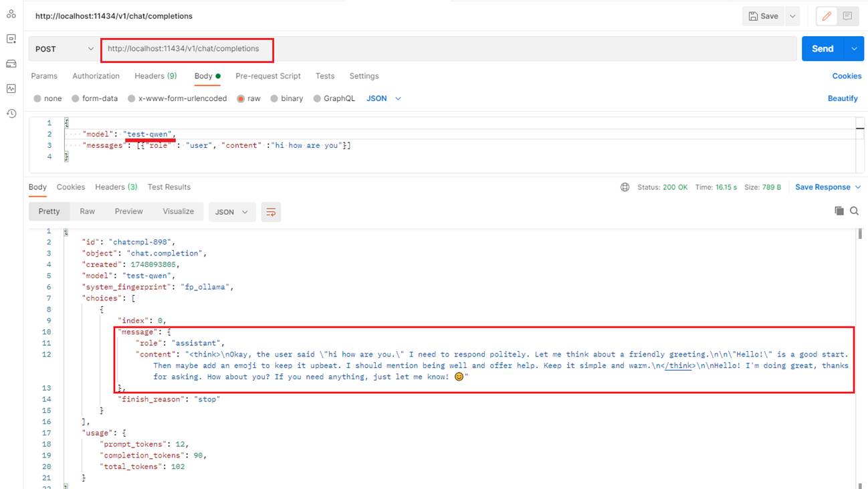Screen dimensions: 868x489
Task: Click the "messages" line in request body
Action: [x=217, y=145]
